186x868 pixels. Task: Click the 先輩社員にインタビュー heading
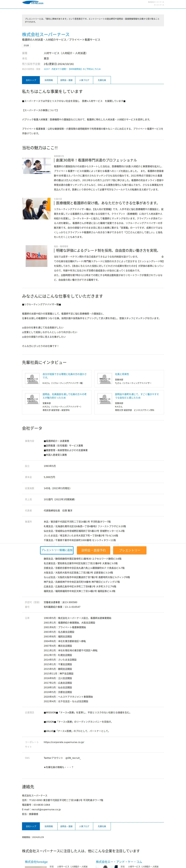[44, 363]
